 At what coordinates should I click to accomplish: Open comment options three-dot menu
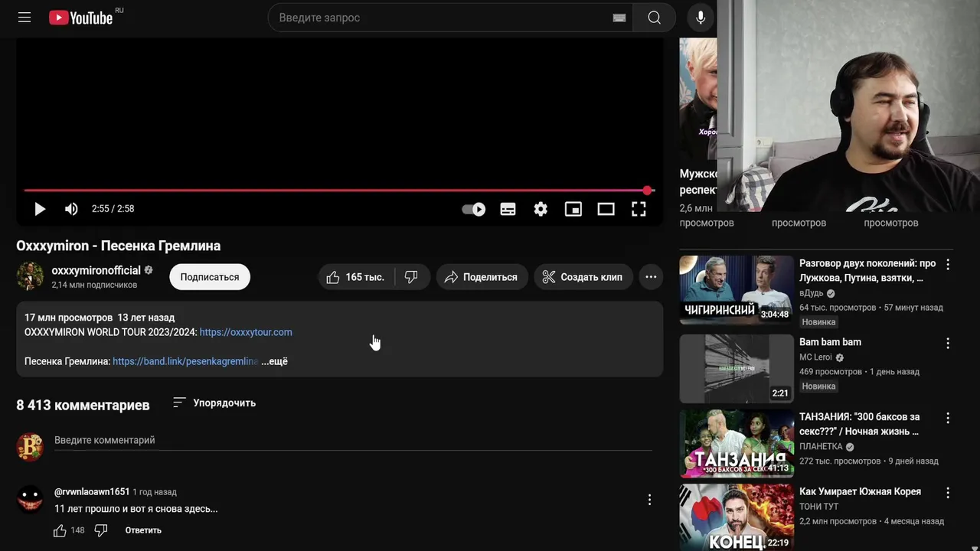649,500
